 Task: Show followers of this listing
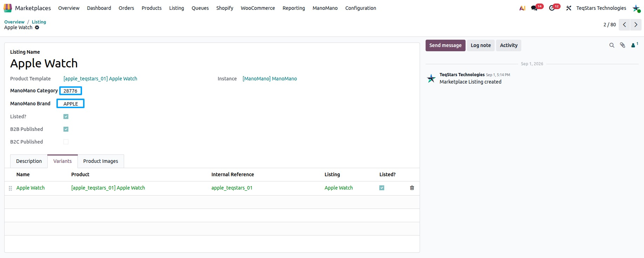tap(635, 45)
